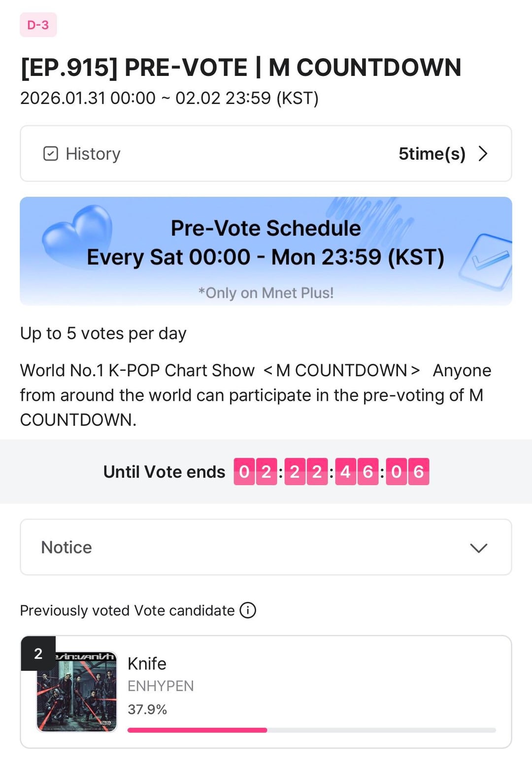Image resolution: width=532 pixels, height=769 pixels.
Task: Click the 37.9% vote percentage
Action: 147,709
